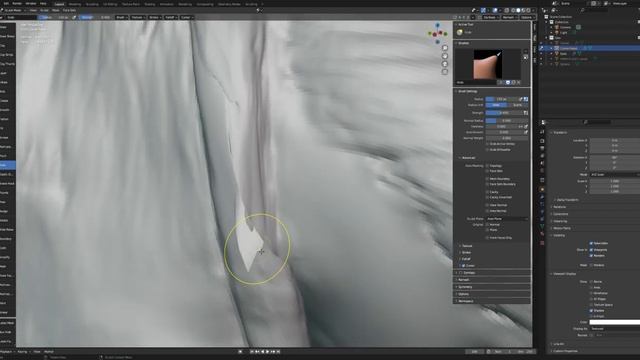Jump to the timeline start frame
Viewport: 640px width, 360px height.
252,351
